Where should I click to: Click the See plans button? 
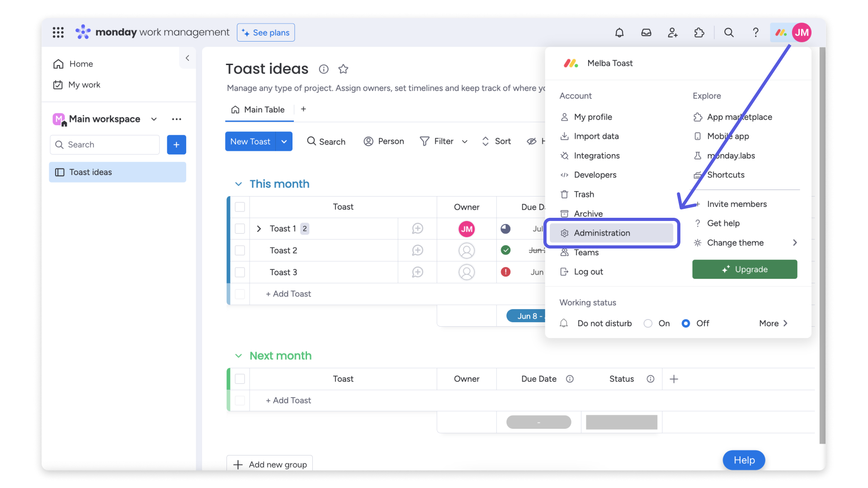click(x=266, y=33)
